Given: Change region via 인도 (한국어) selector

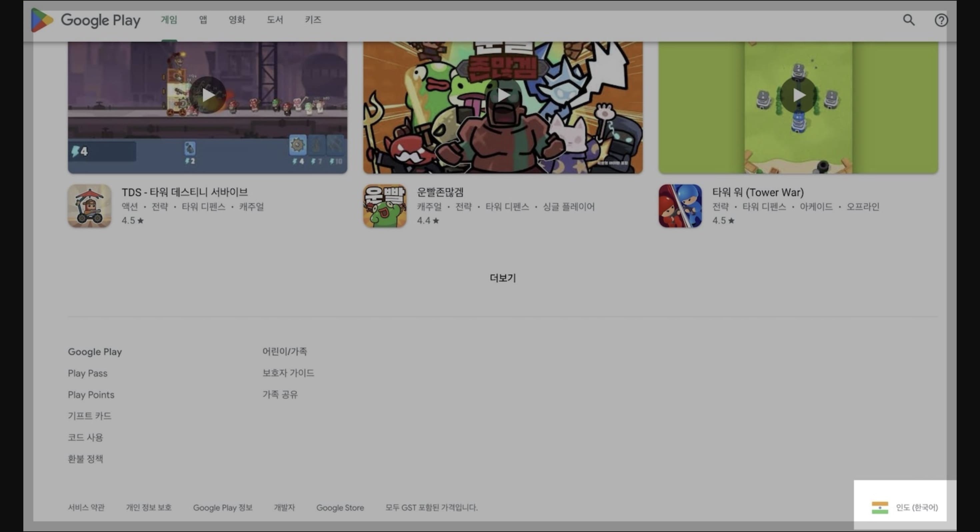Looking at the screenshot, I should click(x=916, y=507).
